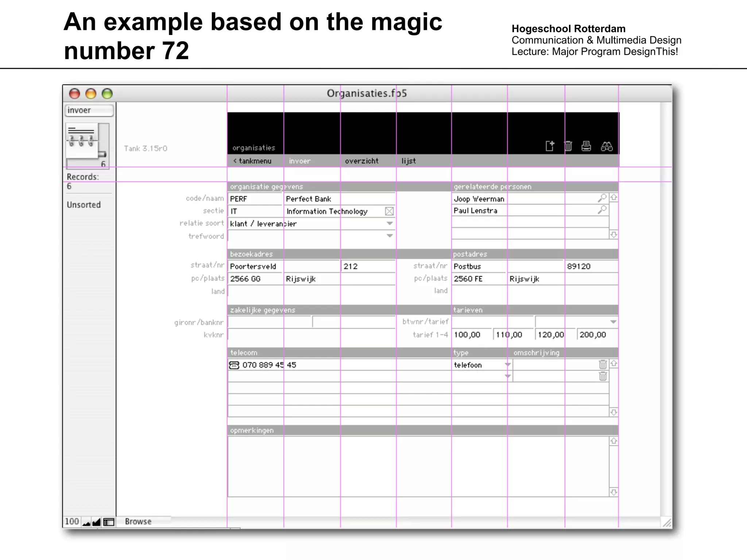The height and width of the screenshot is (560, 747).
Task: Click Joop Weerman in related persons
Action: [479, 199]
